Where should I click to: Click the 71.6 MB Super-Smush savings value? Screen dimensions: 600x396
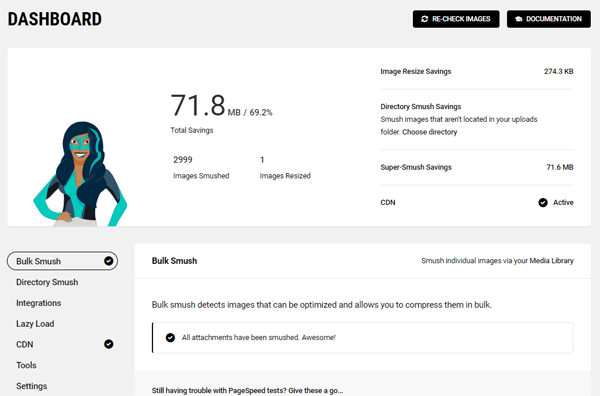click(560, 167)
